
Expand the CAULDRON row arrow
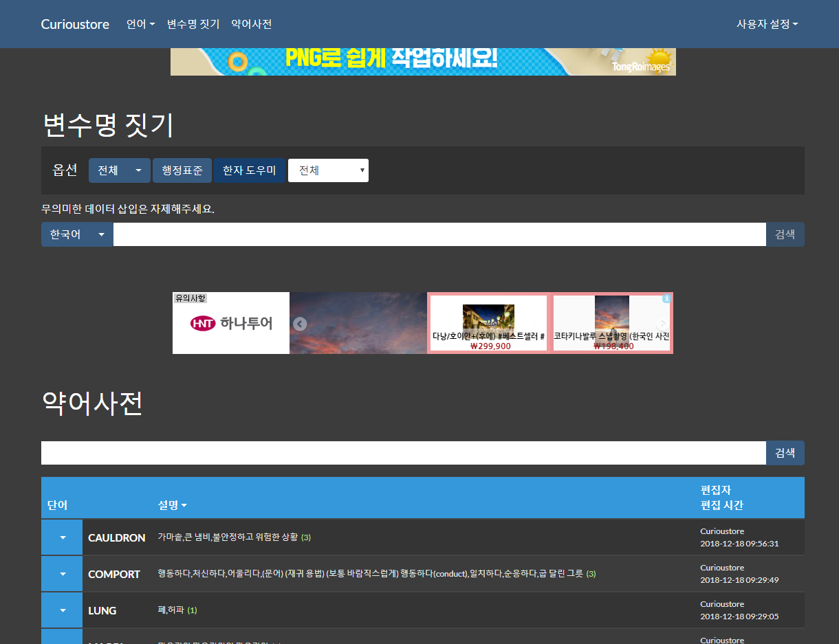62,537
